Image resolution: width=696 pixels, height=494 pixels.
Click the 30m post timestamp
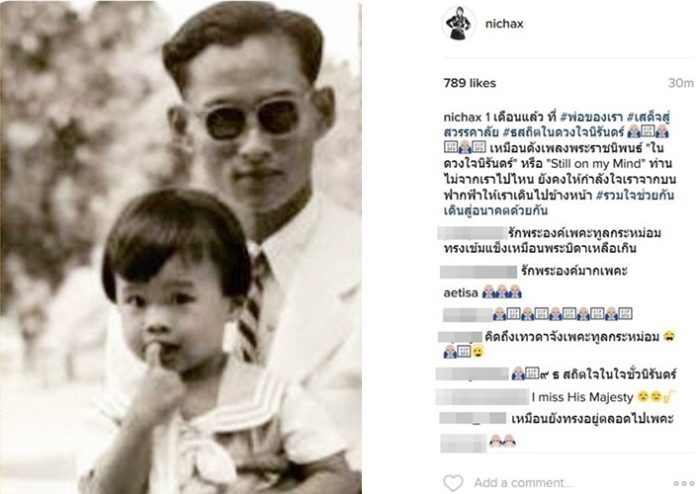pyautogui.click(x=680, y=83)
